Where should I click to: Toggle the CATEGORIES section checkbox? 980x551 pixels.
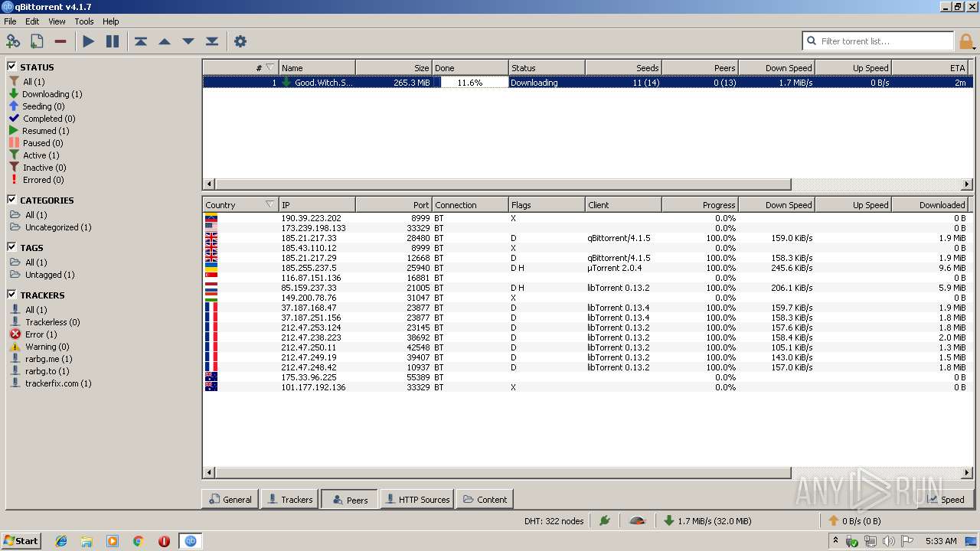(x=11, y=200)
